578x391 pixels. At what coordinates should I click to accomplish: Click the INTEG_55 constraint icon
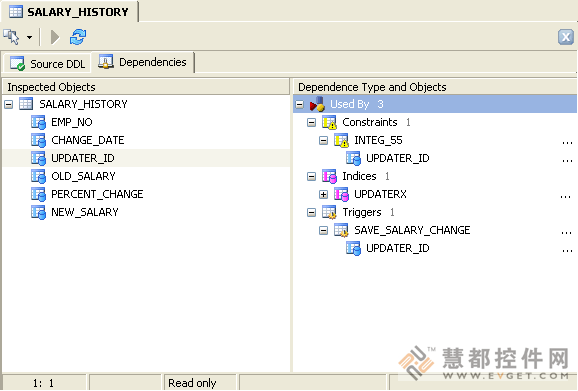coord(341,140)
